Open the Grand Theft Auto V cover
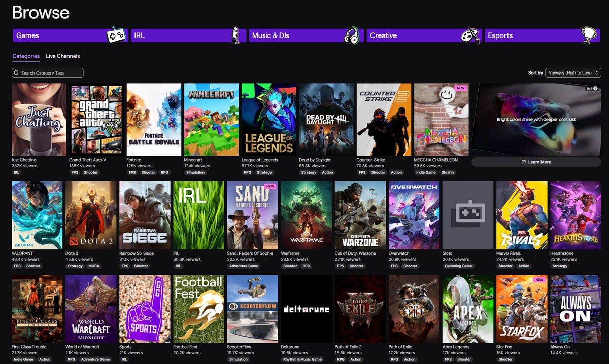 tap(96, 120)
